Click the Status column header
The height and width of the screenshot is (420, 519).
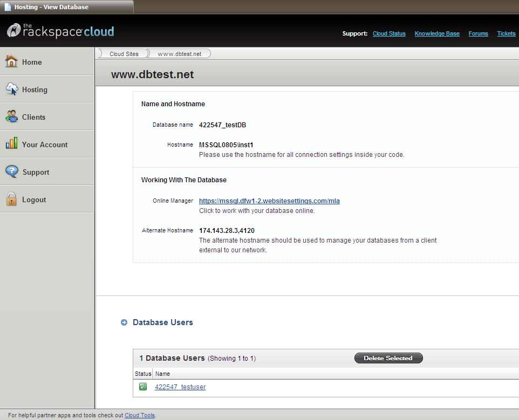(x=143, y=374)
